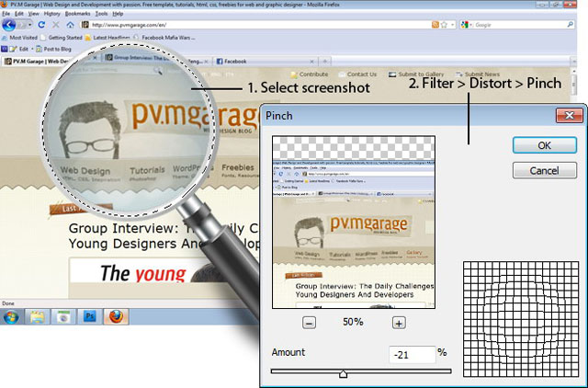
Task: Open the Tools menu
Action: point(101,14)
